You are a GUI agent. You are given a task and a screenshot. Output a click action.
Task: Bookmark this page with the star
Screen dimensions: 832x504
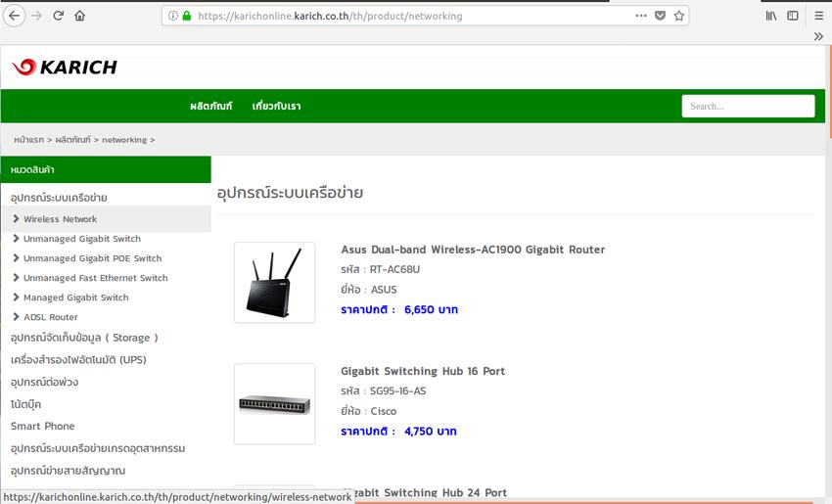point(678,16)
